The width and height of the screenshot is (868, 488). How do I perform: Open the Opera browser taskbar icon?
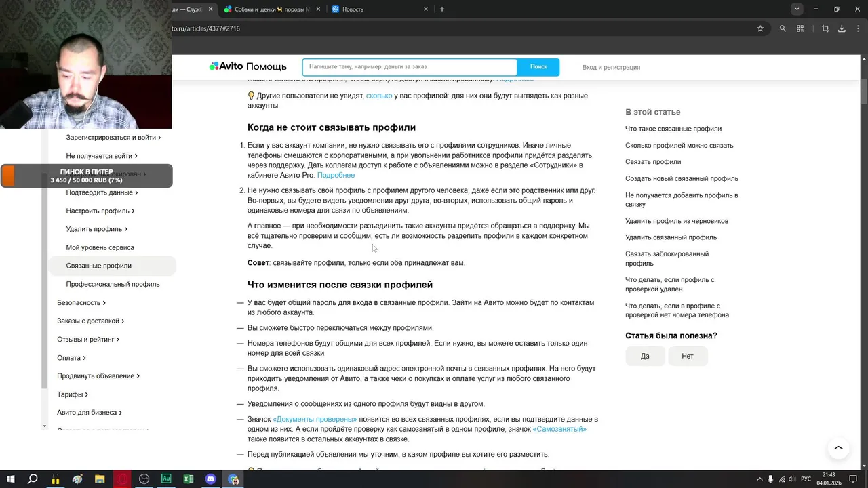click(x=122, y=479)
